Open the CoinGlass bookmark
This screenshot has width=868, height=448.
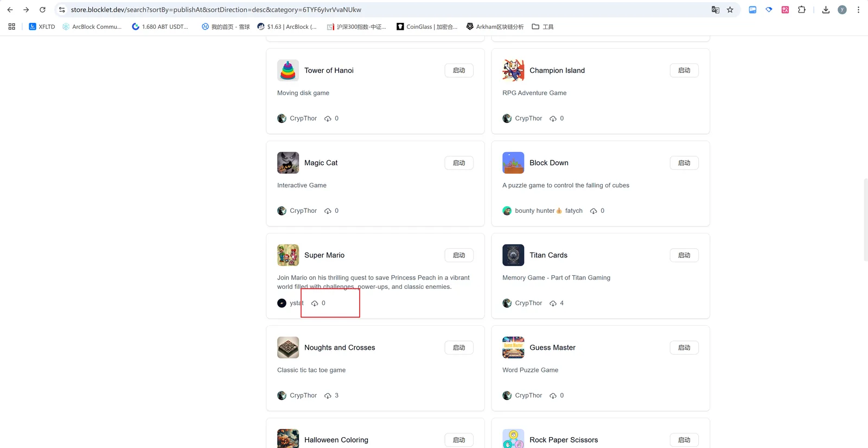click(427, 27)
